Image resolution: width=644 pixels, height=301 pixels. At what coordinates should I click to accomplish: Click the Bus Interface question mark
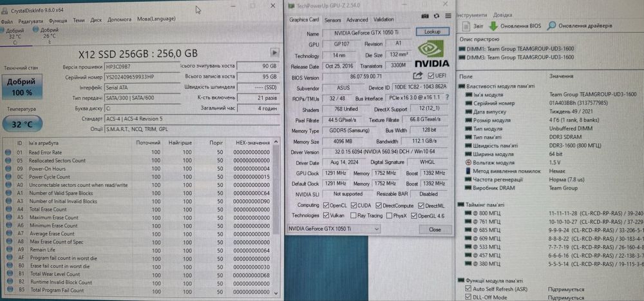(x=448, y=98)
